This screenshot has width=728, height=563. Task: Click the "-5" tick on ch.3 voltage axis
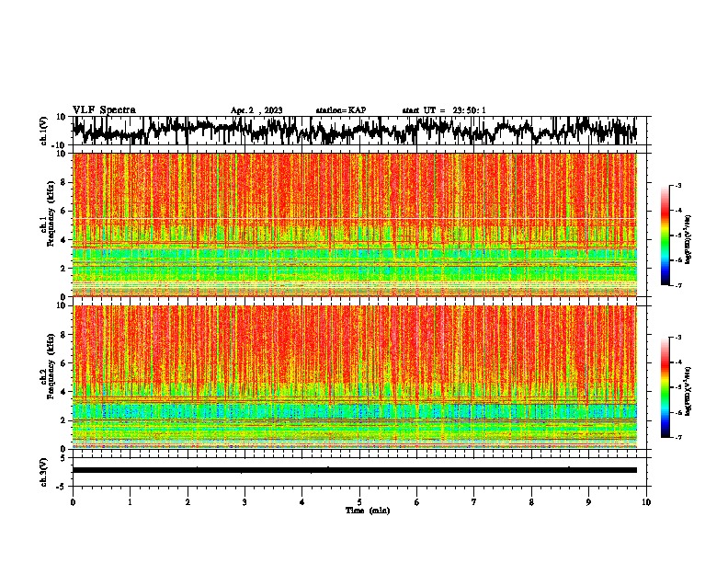tap(63, 487)
